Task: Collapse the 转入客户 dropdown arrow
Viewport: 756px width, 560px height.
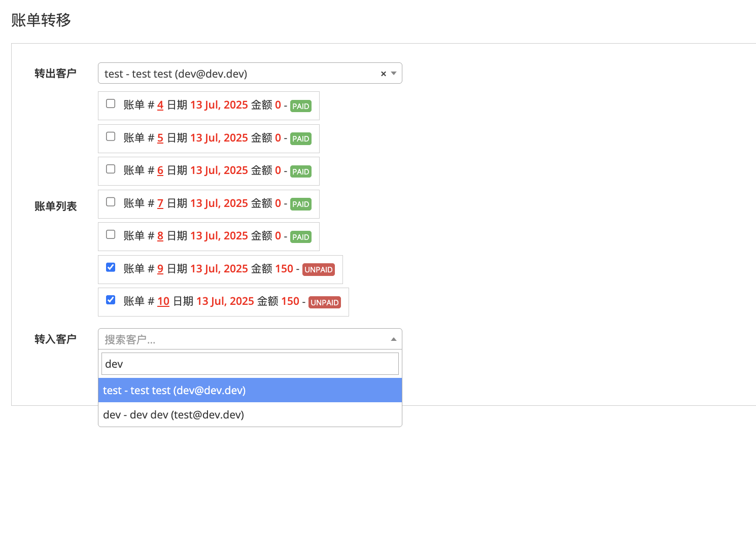Action: (394, 339)
